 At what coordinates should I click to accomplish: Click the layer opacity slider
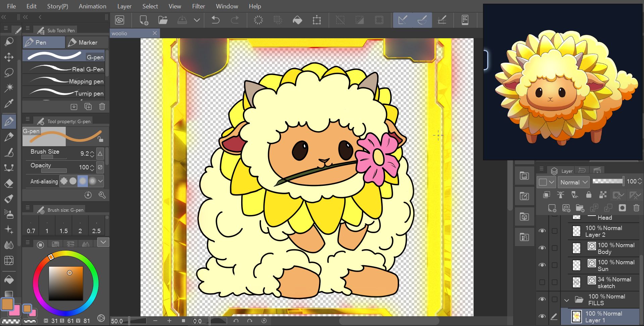coord(608,181)
